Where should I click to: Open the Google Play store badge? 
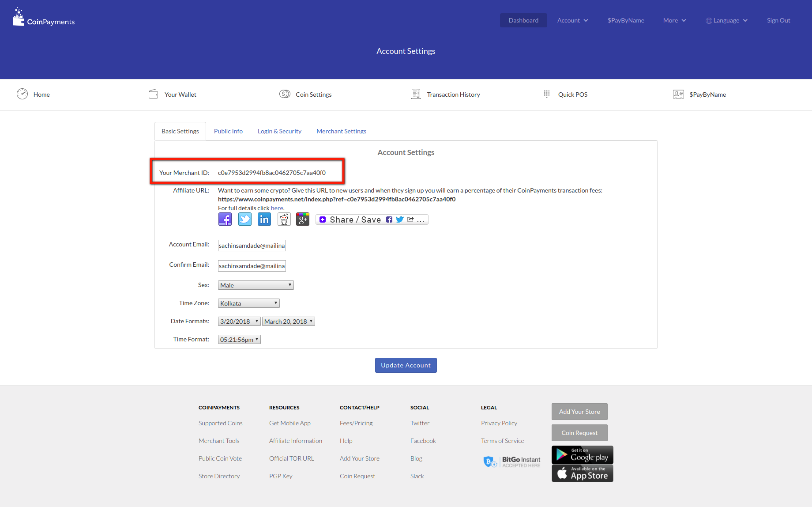(x=583, y=455)
